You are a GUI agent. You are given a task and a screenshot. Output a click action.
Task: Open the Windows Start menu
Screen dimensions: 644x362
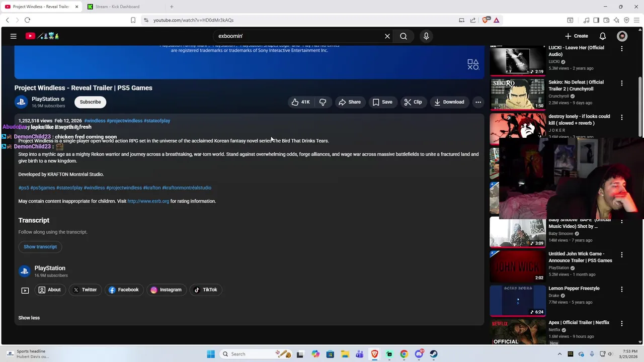point(211,354)
